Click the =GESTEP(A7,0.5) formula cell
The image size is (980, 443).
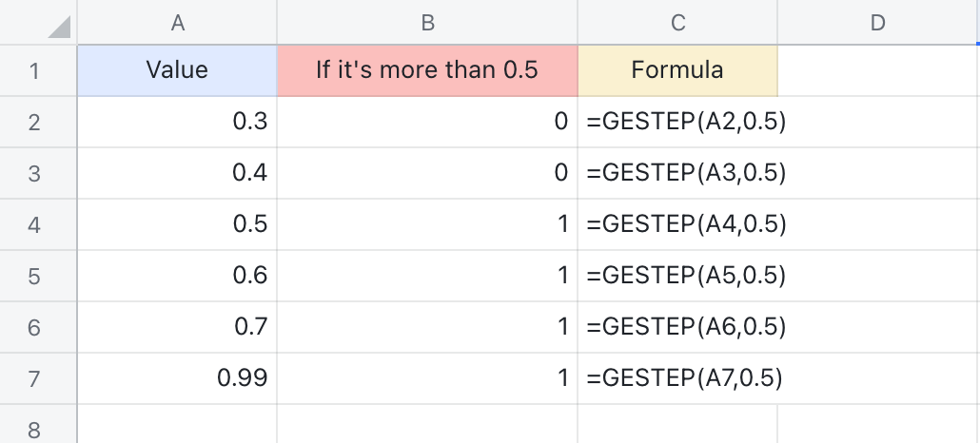pos(677,378)
